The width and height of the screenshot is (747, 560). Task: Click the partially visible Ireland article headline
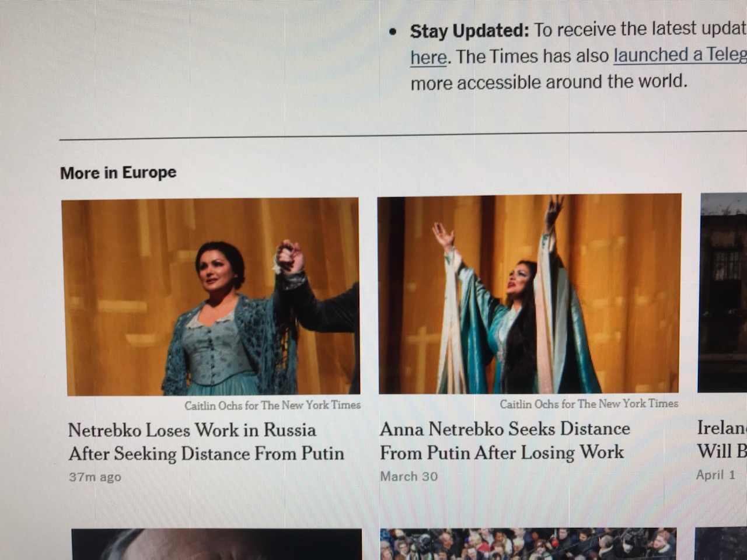click(722, 439)
